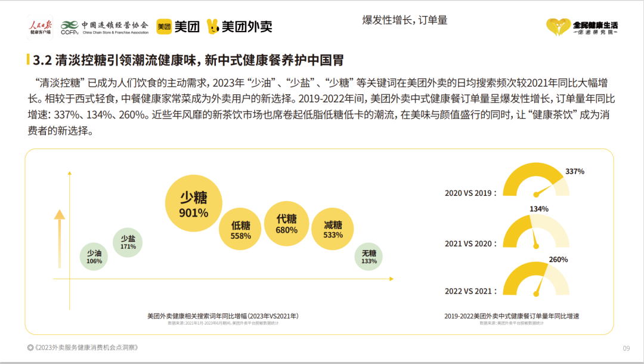Click the 美团外卖 kangaroo icon
This screenshot has height=364, width=644.
212,26
